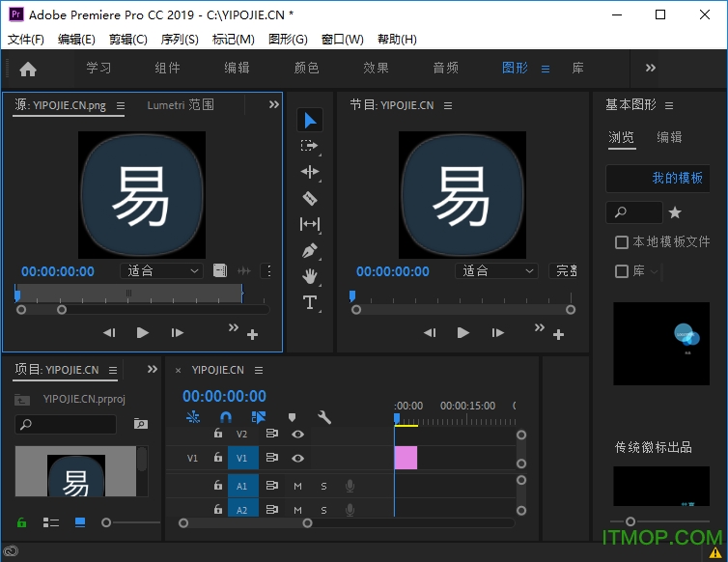
Task: Target track V1 header button
Action: click(x=242, y=458)
